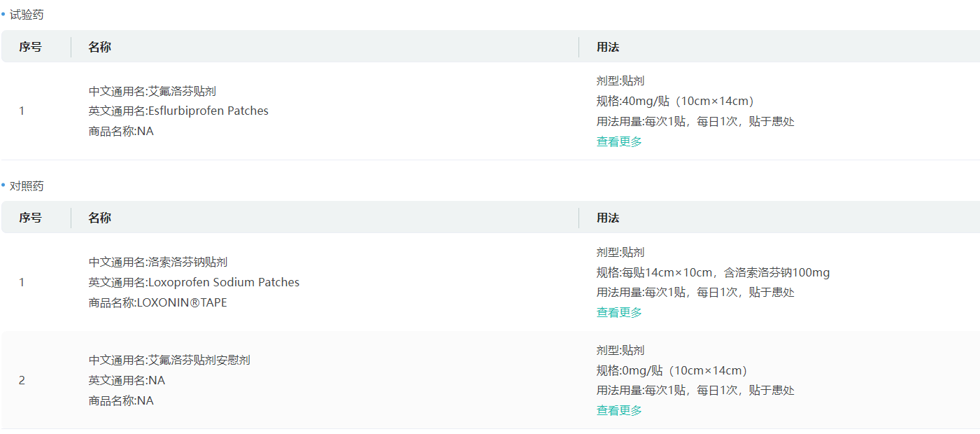Select 名称 header in 试验药 table

(99, 47)
